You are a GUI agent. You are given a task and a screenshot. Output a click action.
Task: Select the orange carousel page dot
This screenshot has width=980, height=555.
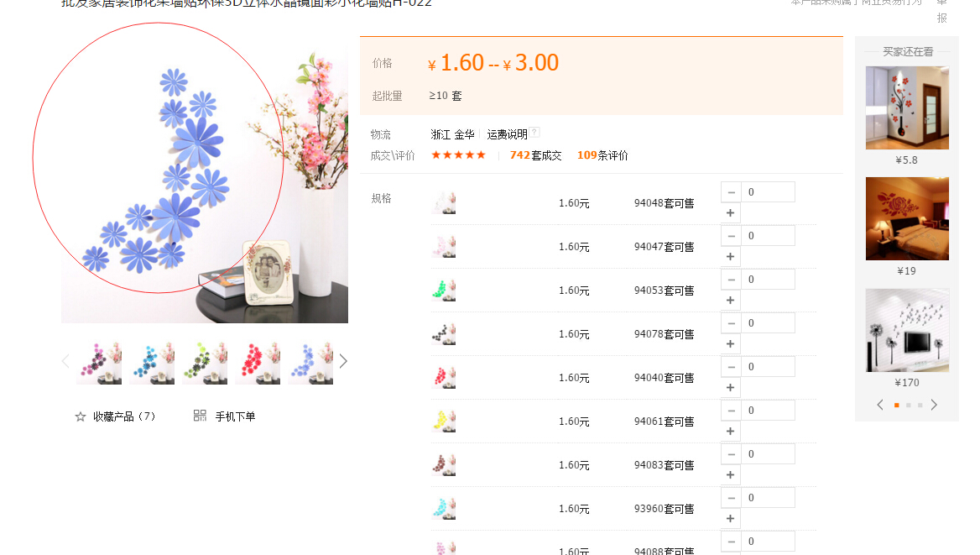897,406
